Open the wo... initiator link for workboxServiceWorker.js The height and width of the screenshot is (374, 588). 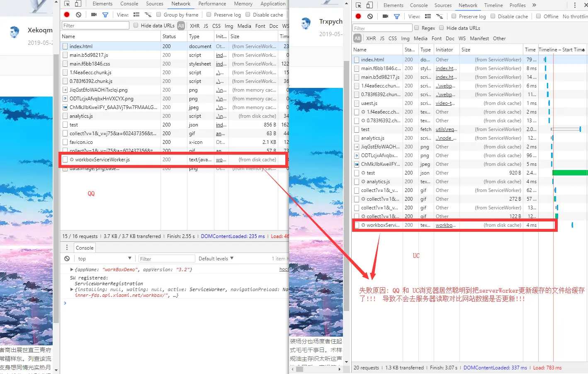coord(221,160)
